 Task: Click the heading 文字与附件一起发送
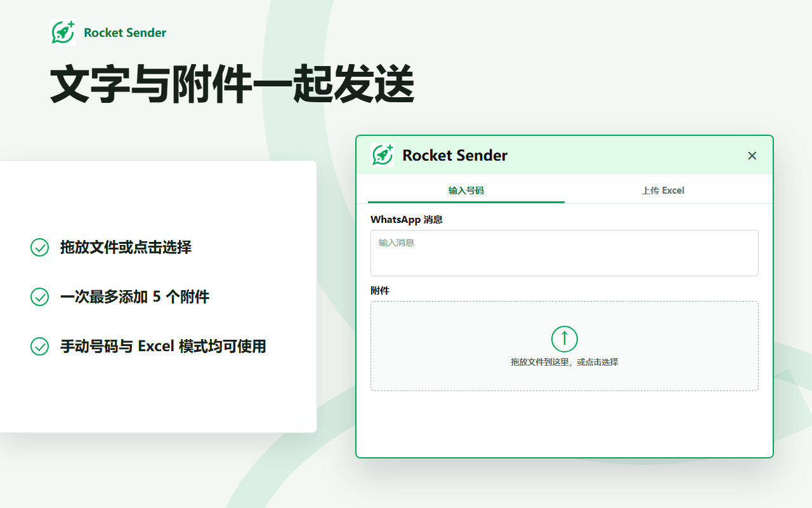pyautogui.click(x=232, y=84)
